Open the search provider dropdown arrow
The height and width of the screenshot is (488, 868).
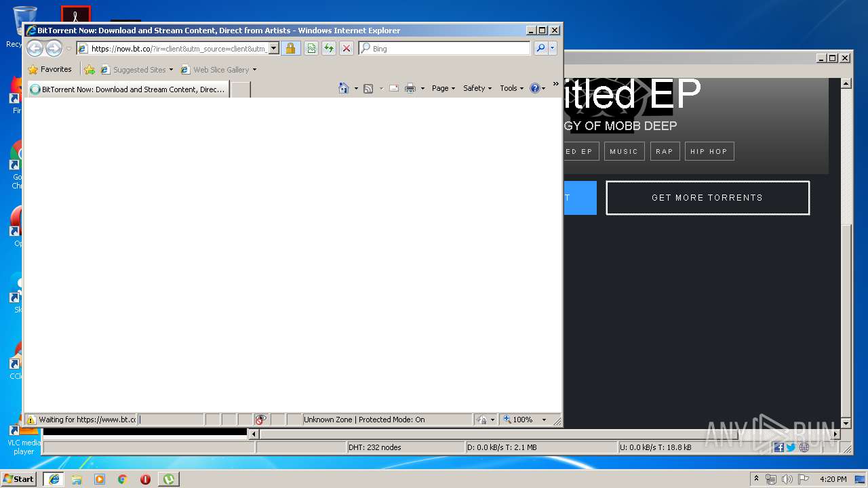pyautogui.click(x=553, y=48)
